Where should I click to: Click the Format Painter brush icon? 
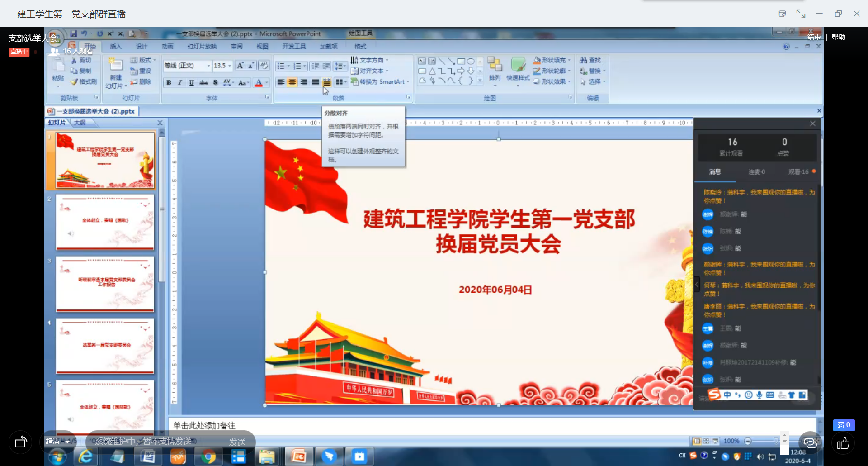75,82
